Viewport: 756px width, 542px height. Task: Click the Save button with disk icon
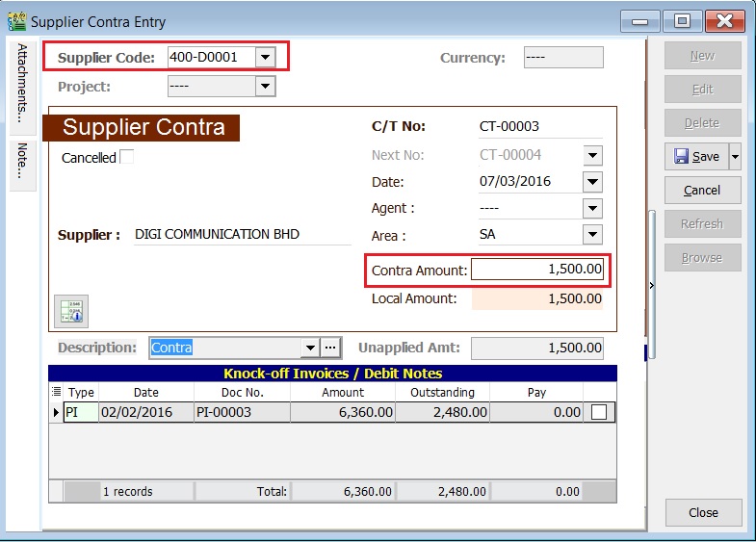click(696, 157)
